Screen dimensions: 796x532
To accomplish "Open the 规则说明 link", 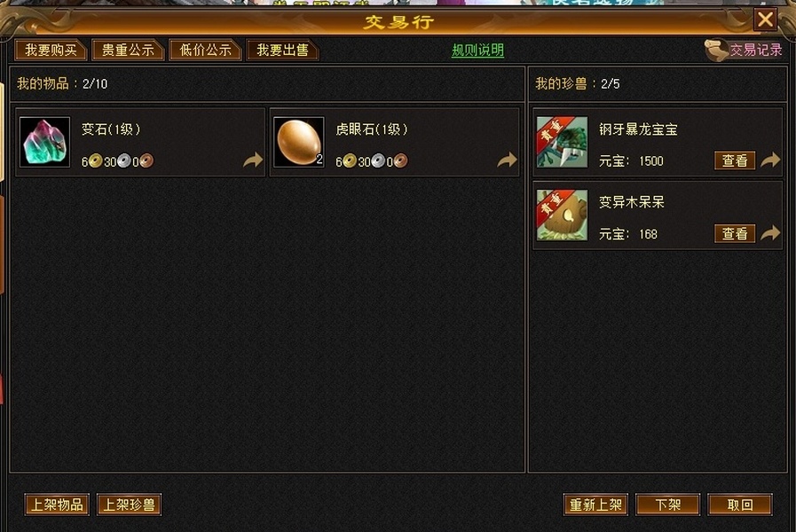I will [x=477, y=51].
